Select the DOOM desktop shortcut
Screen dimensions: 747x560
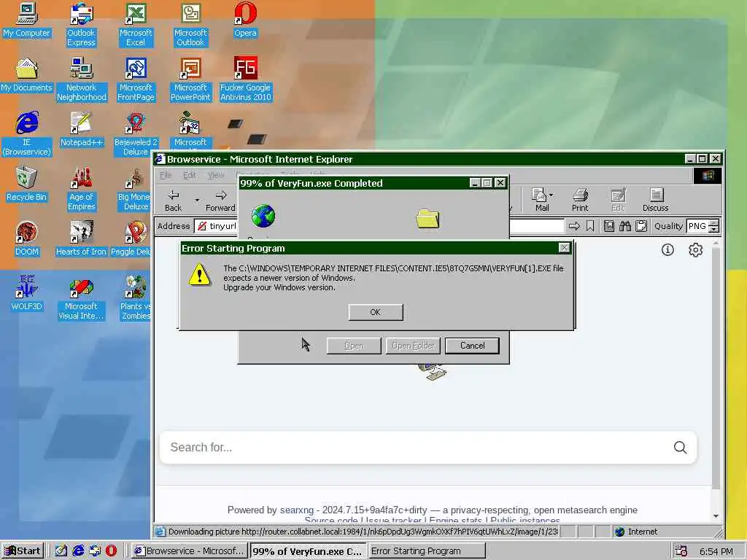pyautogui.click(x=26, y=239)
